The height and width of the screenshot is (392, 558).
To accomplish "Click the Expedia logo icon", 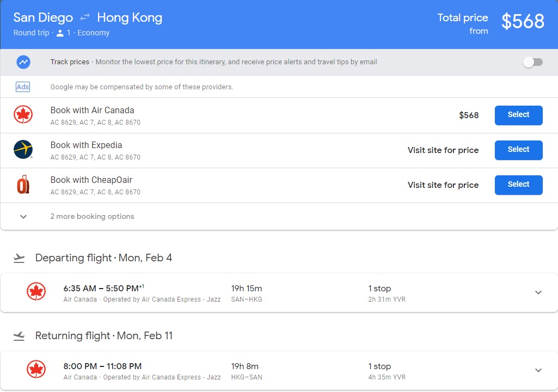I will (x=23, y=150).
